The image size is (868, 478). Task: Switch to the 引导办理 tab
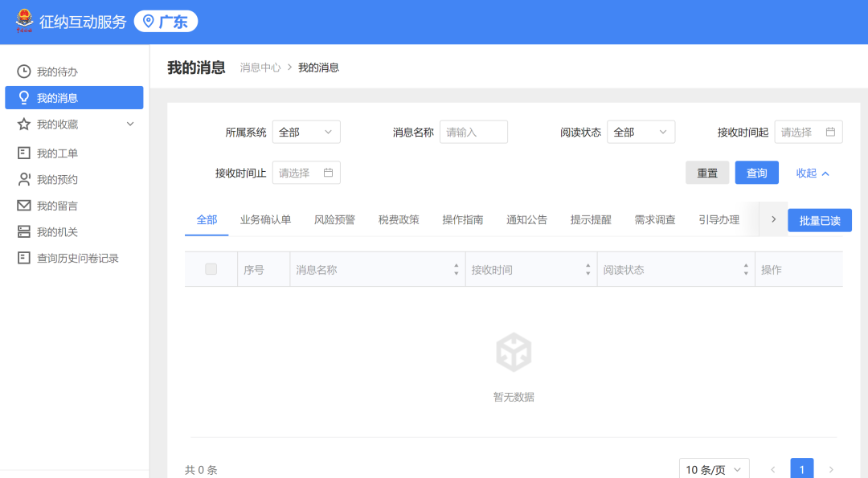pyautogui.click(x=719, y=219)
